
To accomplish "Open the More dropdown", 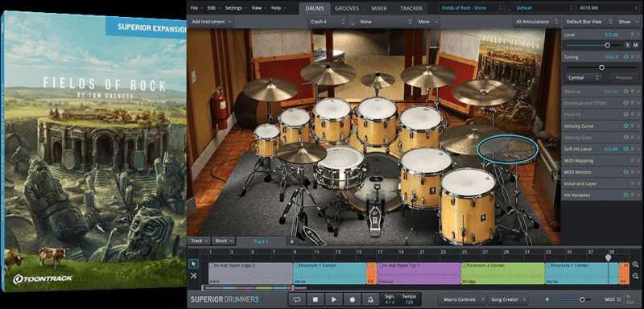I will 427,22.
